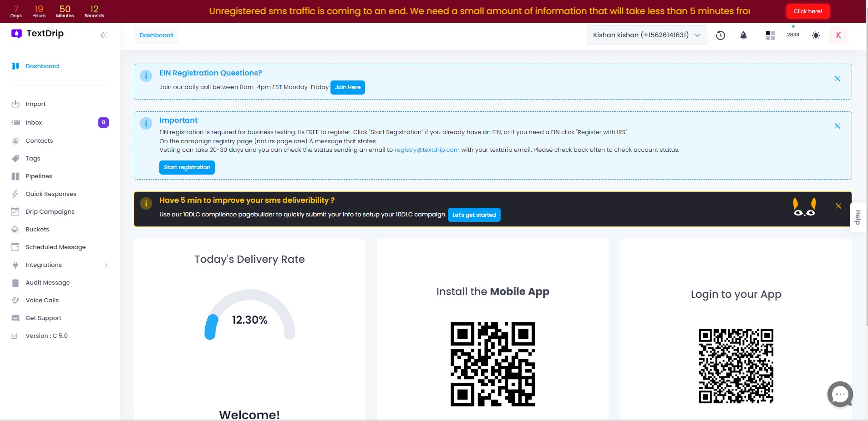Collapse the sidebar with double chevron
Screen dimensions: 868x421
pos(104,35)
